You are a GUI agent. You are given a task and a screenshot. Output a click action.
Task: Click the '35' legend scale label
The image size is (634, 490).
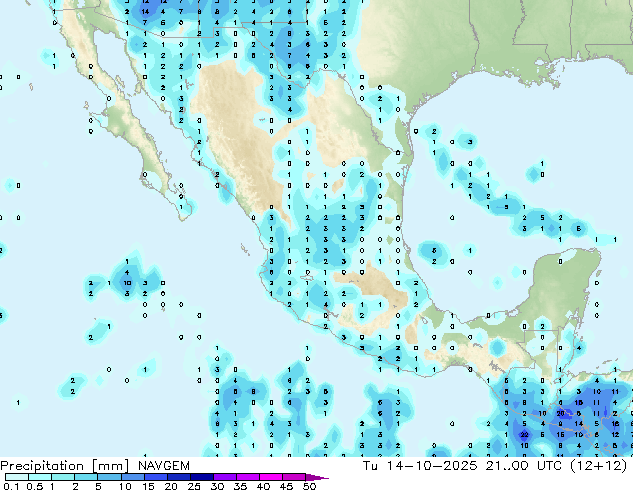pyautogui.click(x=240, y=486)
